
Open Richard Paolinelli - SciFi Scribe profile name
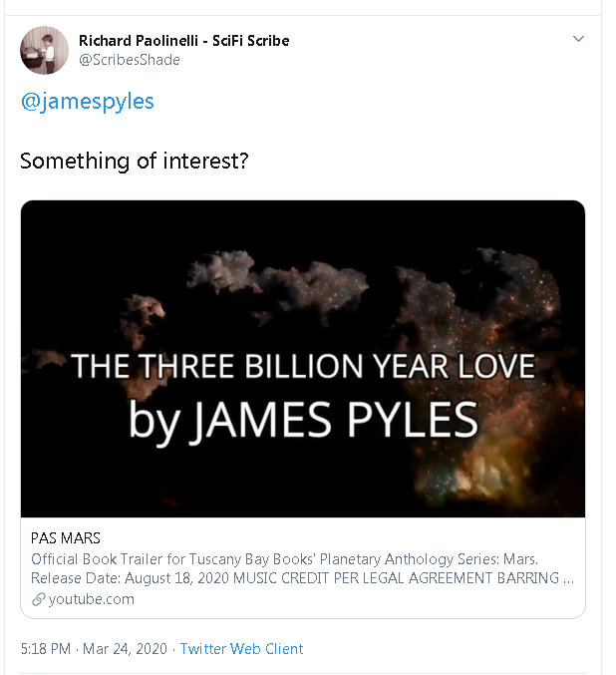[183, 40]
